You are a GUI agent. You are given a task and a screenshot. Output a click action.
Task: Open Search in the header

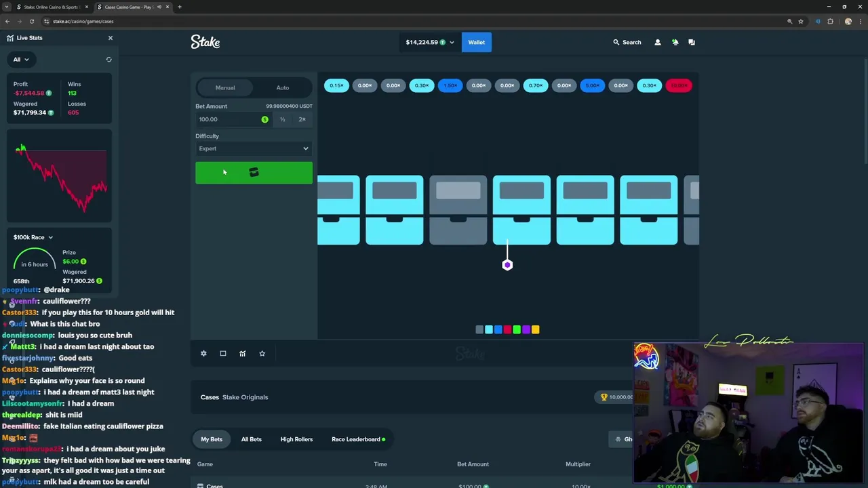[x=627, y=42]
